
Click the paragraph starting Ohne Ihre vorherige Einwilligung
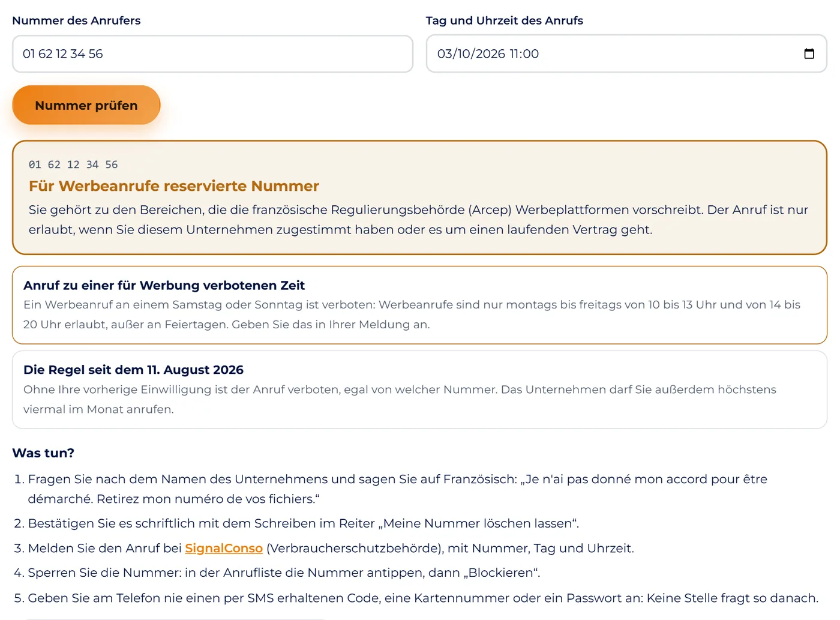[x=400, y=399]
